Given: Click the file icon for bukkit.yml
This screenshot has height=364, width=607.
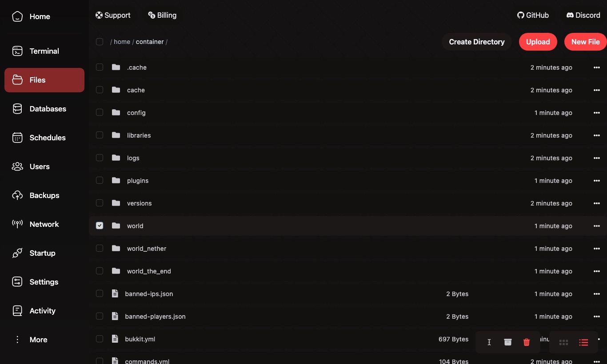Looking at the screenshot, I should [x=115, y=339].
